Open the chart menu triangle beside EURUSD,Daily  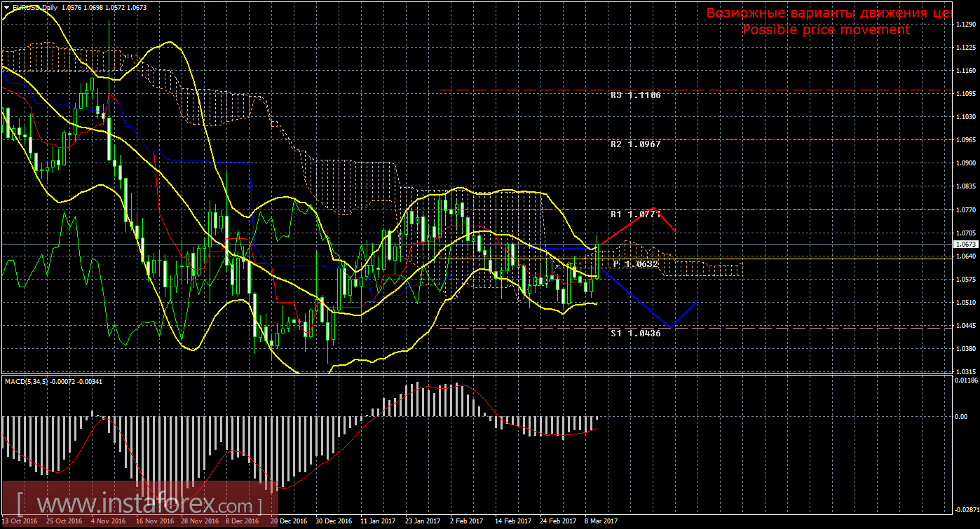[x=6, y=7]
